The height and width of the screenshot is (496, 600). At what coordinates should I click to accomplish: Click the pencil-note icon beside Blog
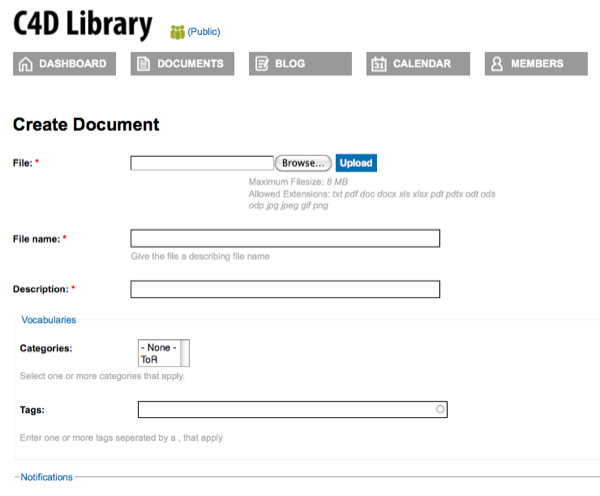click(261, 64)
